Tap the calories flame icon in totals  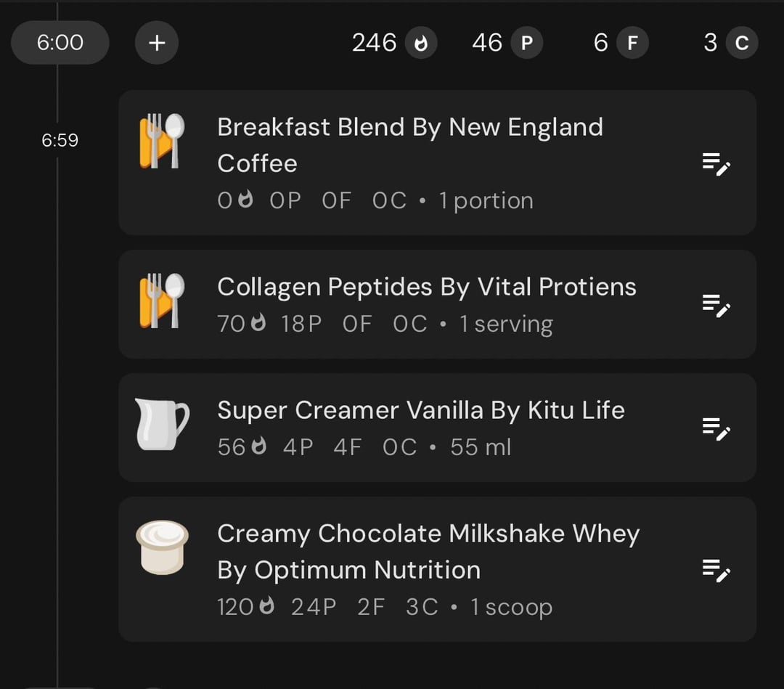coord(421,43)
